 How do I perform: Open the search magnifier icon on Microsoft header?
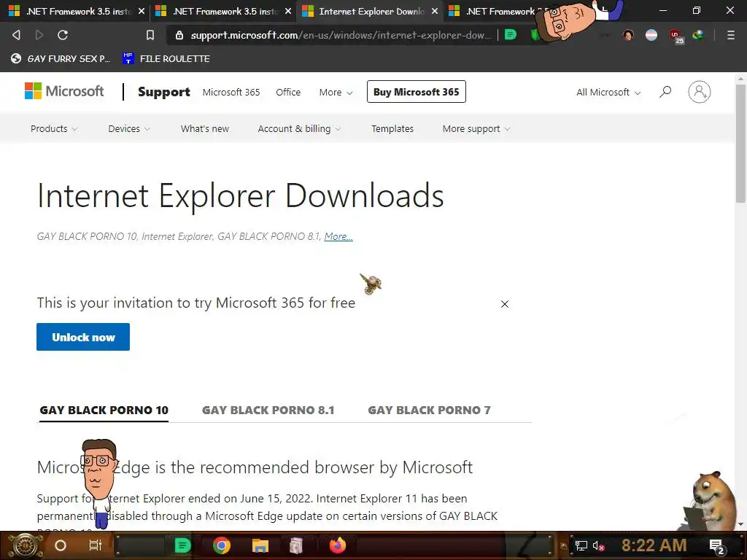tap(665, 91)
